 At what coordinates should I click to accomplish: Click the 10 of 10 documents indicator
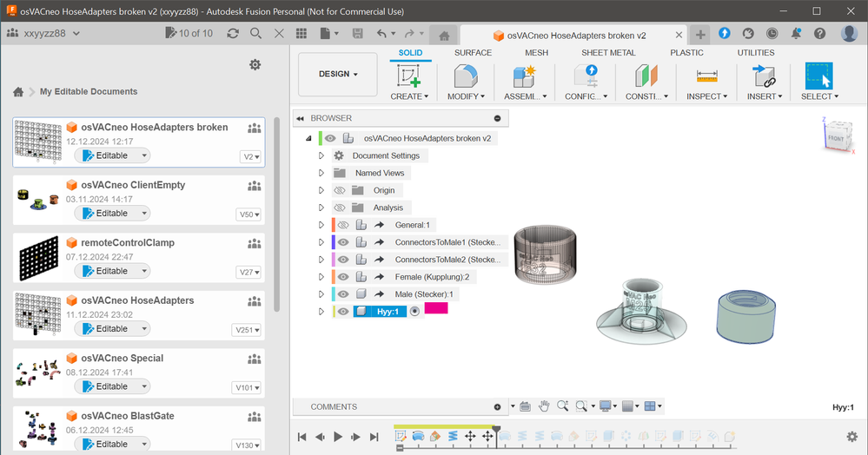click(189, 33)
